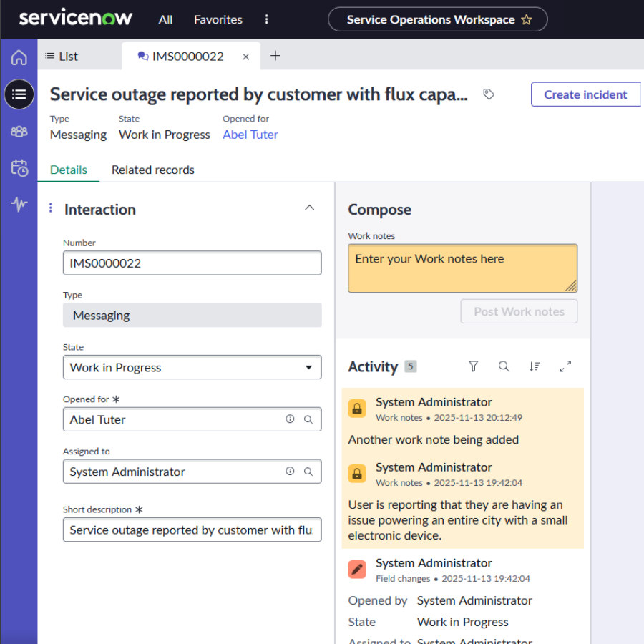Image resolution: width=644 pixels, height=644 pixels.
Task: Favorite Service Operations Workspace with star icon
Action: [x=526, y=19]
